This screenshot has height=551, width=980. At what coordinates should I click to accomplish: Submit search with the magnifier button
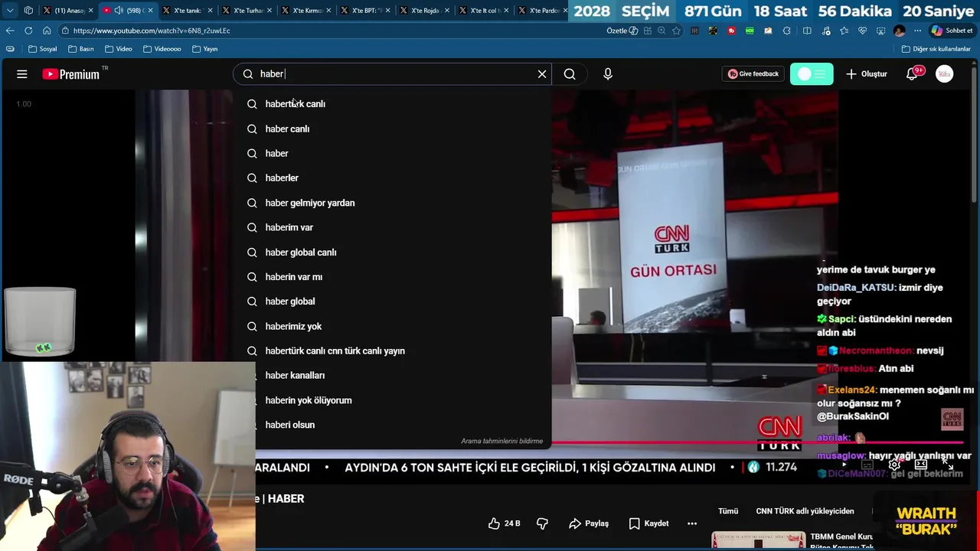570,74
